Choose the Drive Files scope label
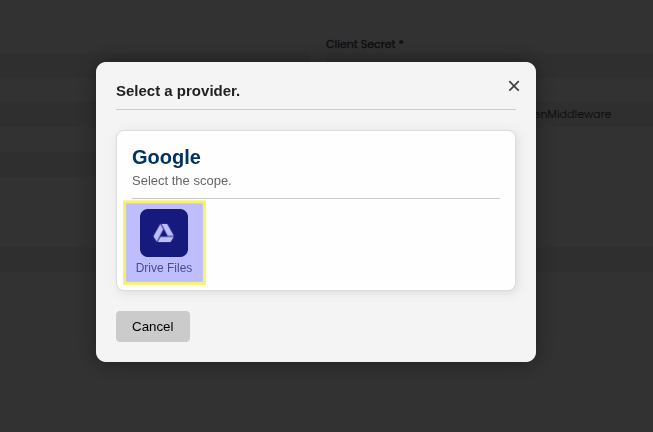The image size is (653, 432). [164, 268]
